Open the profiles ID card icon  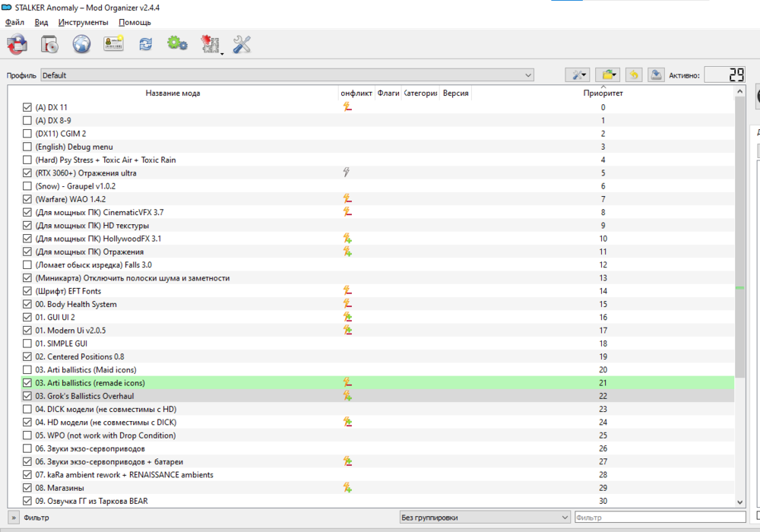click(113, 45)
